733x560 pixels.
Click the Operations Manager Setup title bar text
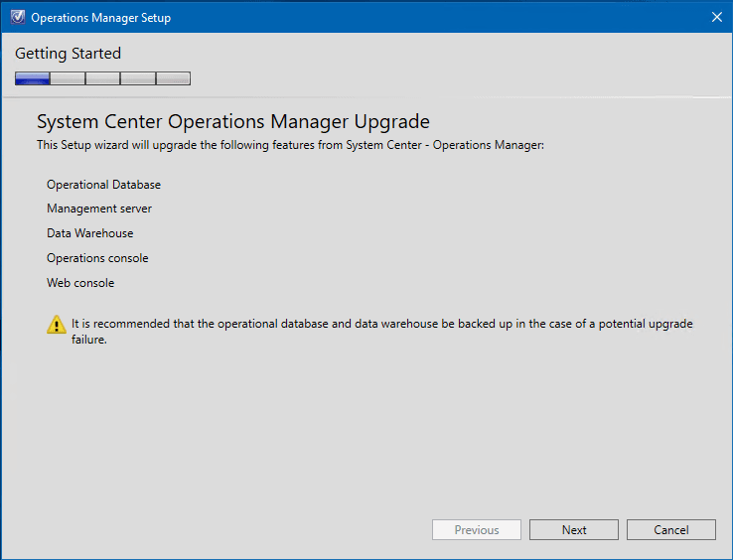[101, 18]
